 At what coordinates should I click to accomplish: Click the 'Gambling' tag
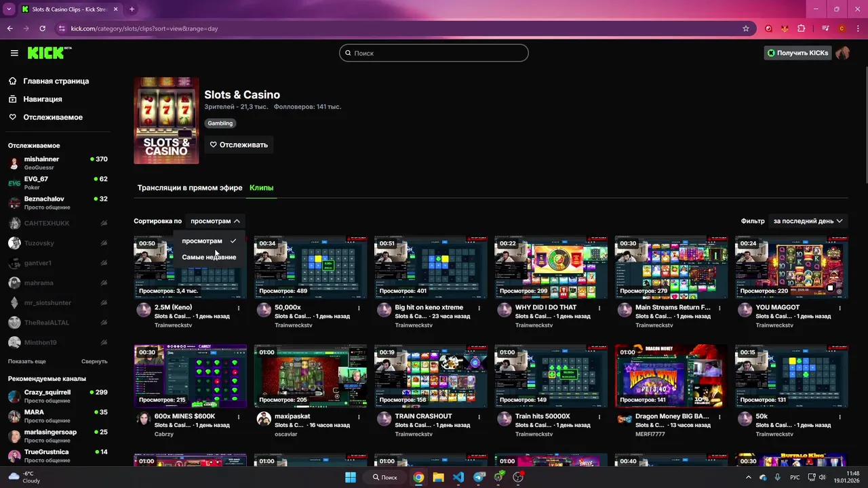point(220,123)
